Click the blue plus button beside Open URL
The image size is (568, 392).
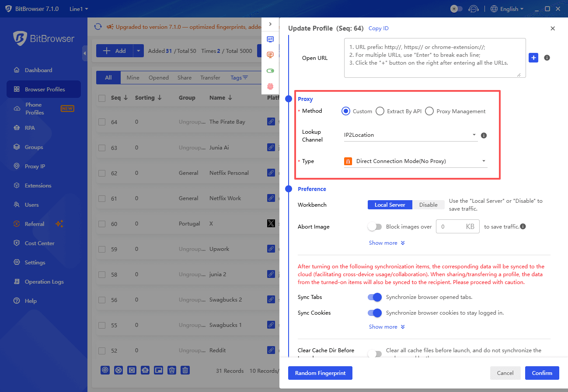click(x=533, y=58)
